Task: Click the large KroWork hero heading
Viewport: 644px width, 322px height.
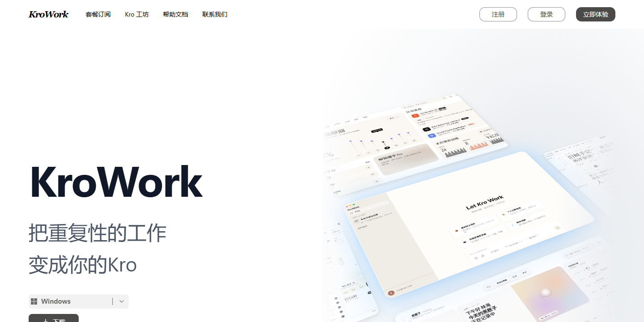Action: (x=116, y=182)
